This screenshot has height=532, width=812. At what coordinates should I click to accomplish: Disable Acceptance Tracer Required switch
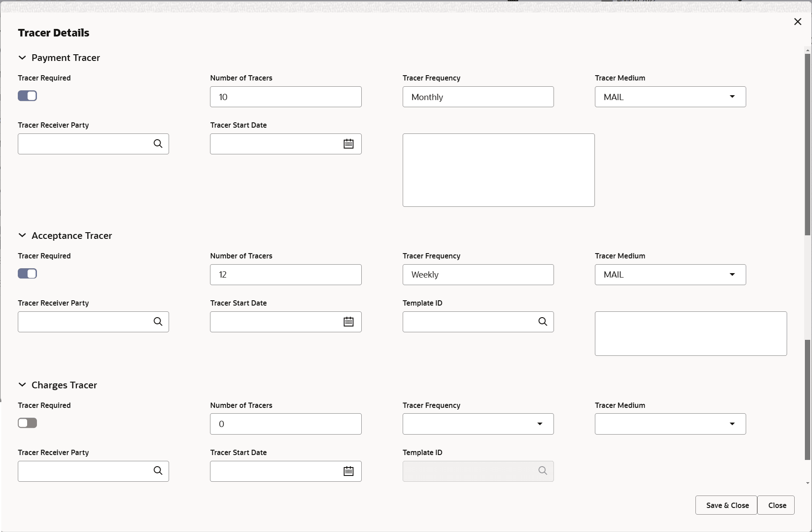(x=28, y=274)
